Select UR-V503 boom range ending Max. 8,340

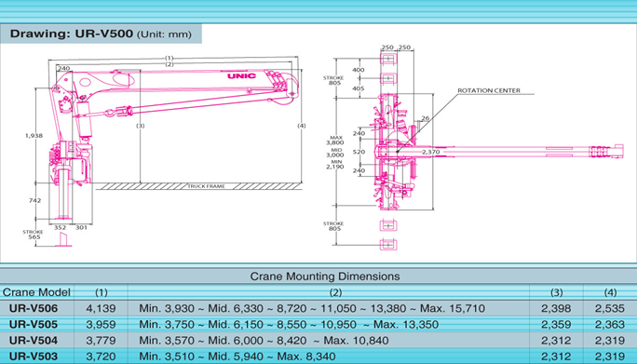pyautogui.click(x=237, y=357)
